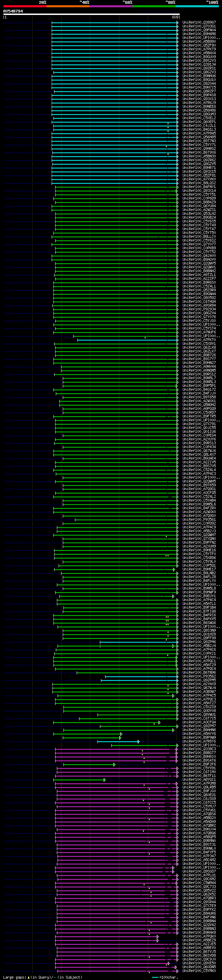Select the UniRef100_Q9ZRS1 label
This screenshot has height=980, width=222.
(199, 68)
